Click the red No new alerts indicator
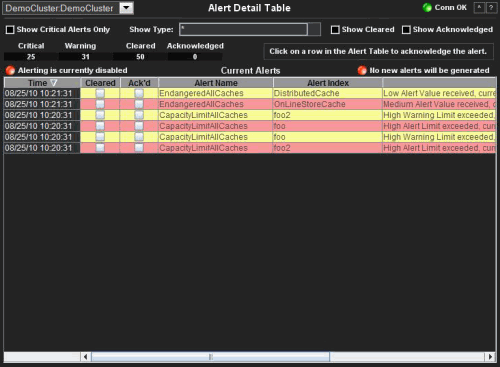The width and height of the screenshot is (500, 367). (x=362, y=70)
